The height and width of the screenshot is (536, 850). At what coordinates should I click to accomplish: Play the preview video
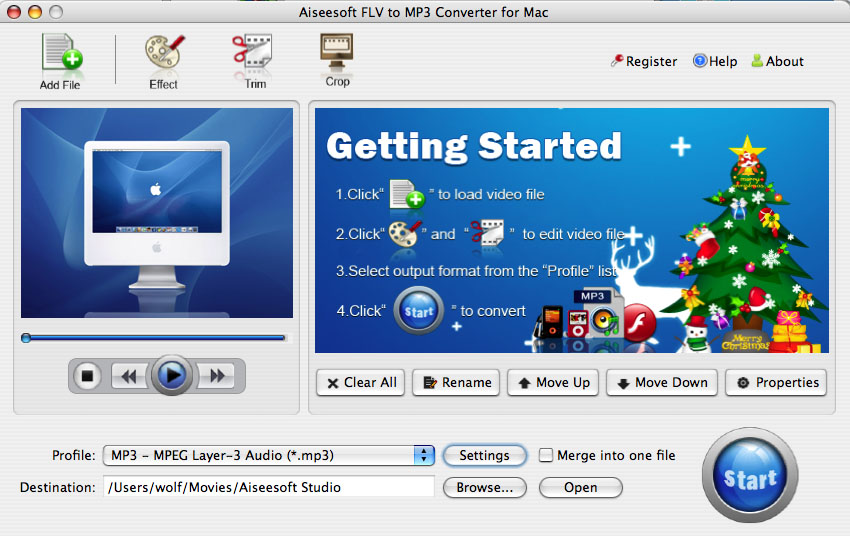coord(172,375)
